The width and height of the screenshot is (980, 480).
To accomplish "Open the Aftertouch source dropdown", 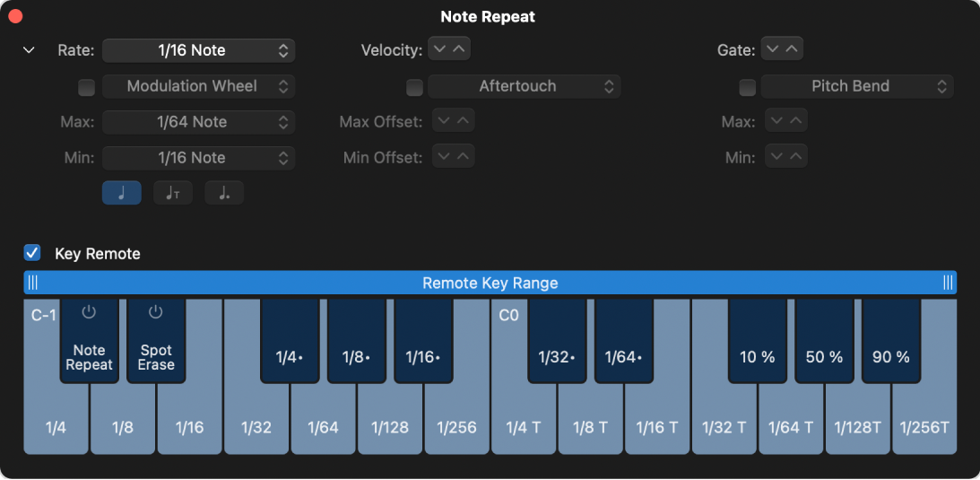I will [524, 86].
